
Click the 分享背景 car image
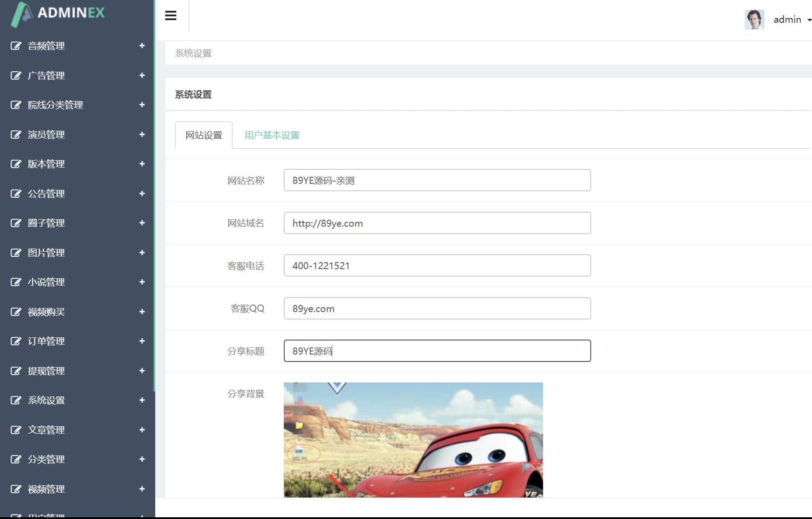coord(413,440)
